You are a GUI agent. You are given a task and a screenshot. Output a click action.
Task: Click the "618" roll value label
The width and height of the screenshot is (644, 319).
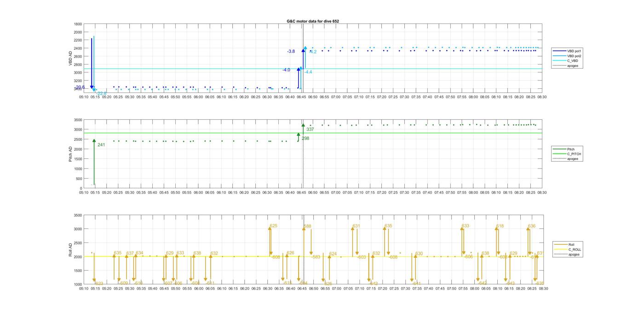(500, 226)
